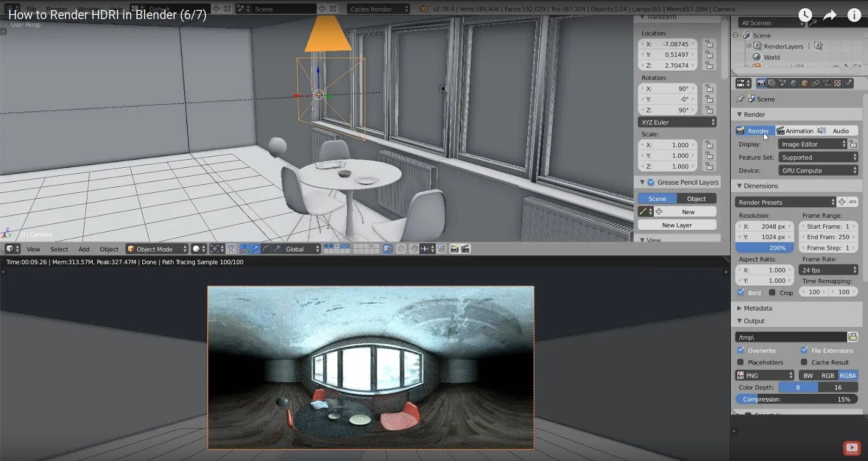Toggle the Crop checkbox
This screenshot has height=461, width=868.
(772, 293)
